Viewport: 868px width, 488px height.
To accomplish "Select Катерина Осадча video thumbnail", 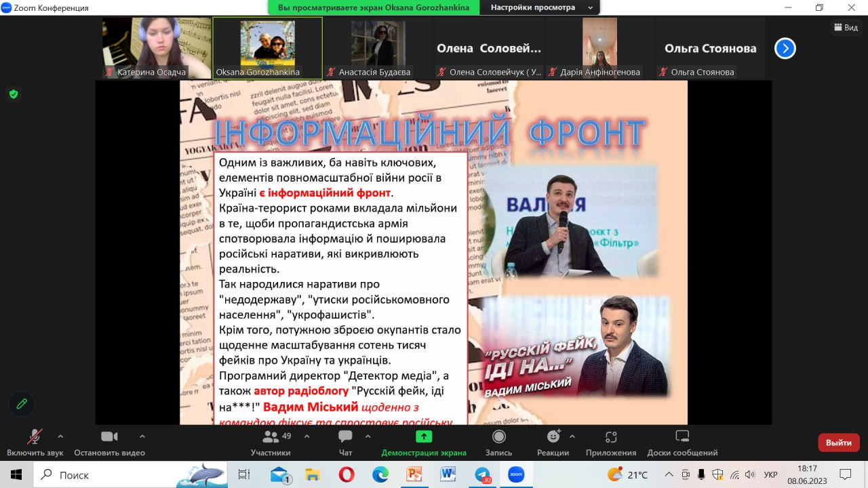I will [x=157, y=48].
